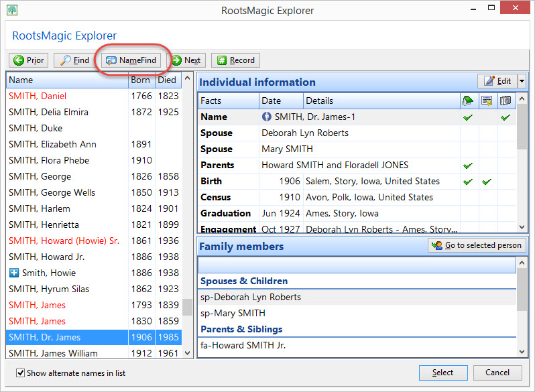
Task: Click the name list scroll down arrow
Action: [x=187, y=352]
